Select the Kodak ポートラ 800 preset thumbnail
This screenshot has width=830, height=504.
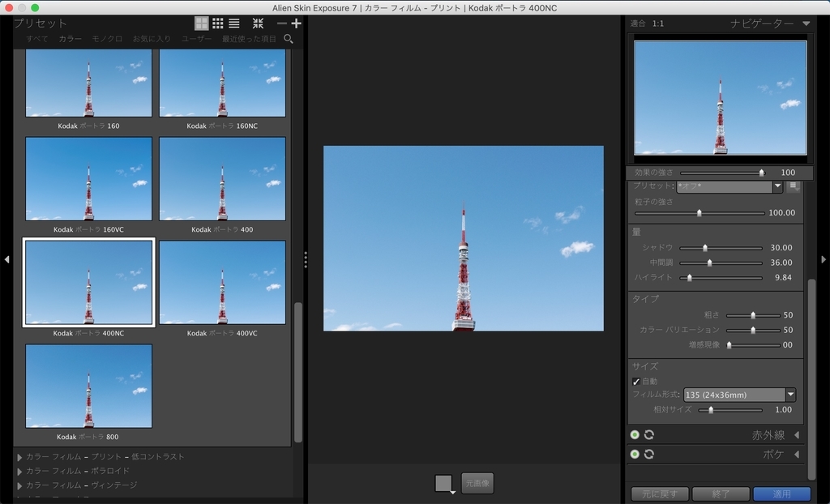coord(89,386)
